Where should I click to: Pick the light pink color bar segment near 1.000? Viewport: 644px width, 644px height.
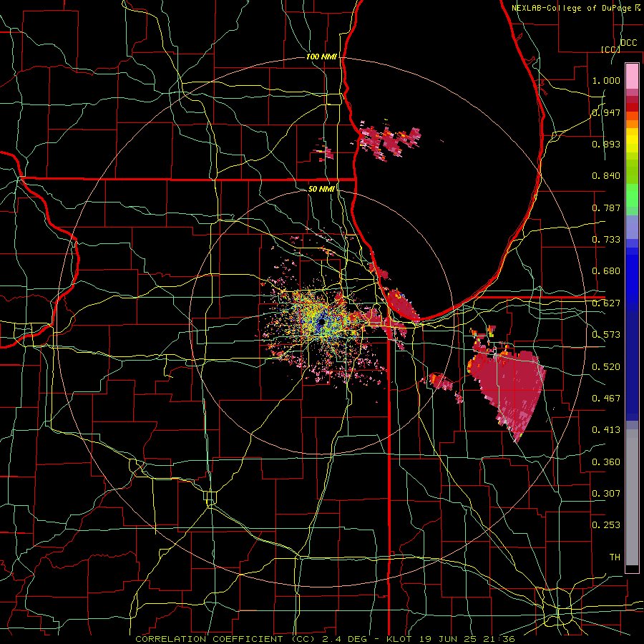point(632,77)
